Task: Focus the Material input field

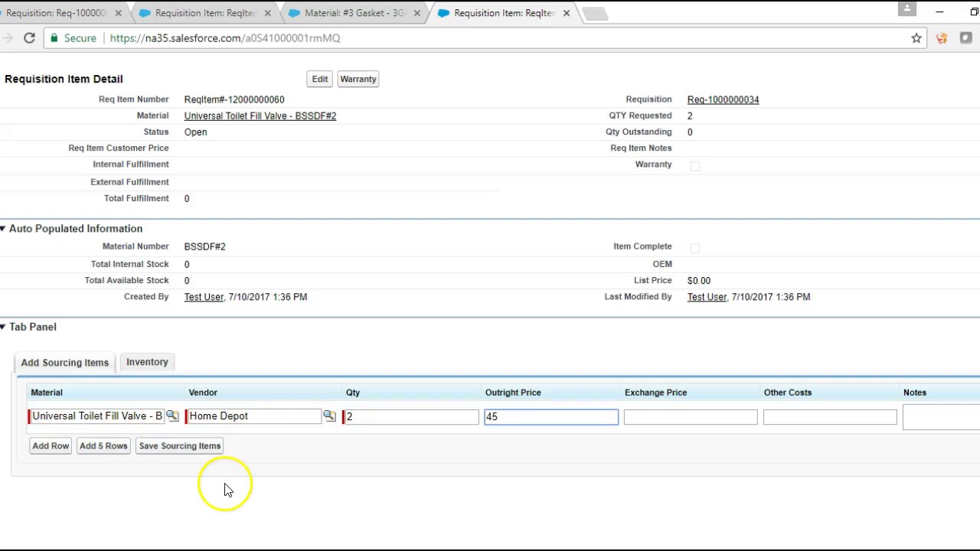Action: click(x=96, y=416)
